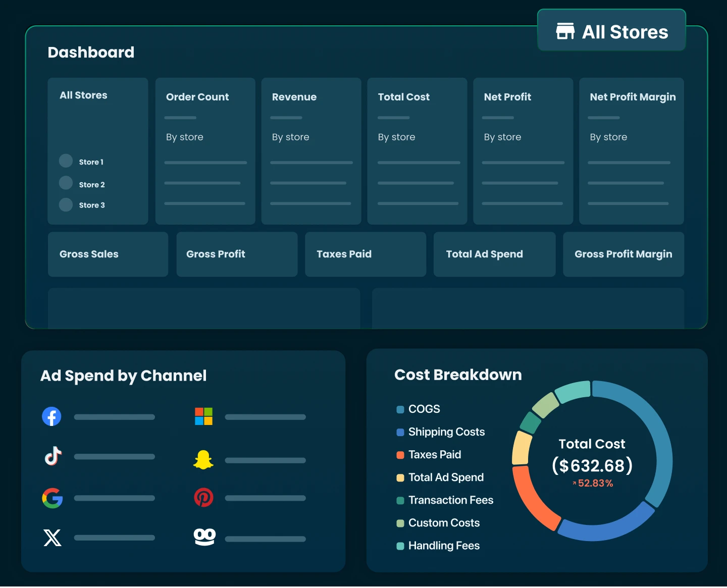Click the Gross Profit Margin tile

tap(623, 254)
